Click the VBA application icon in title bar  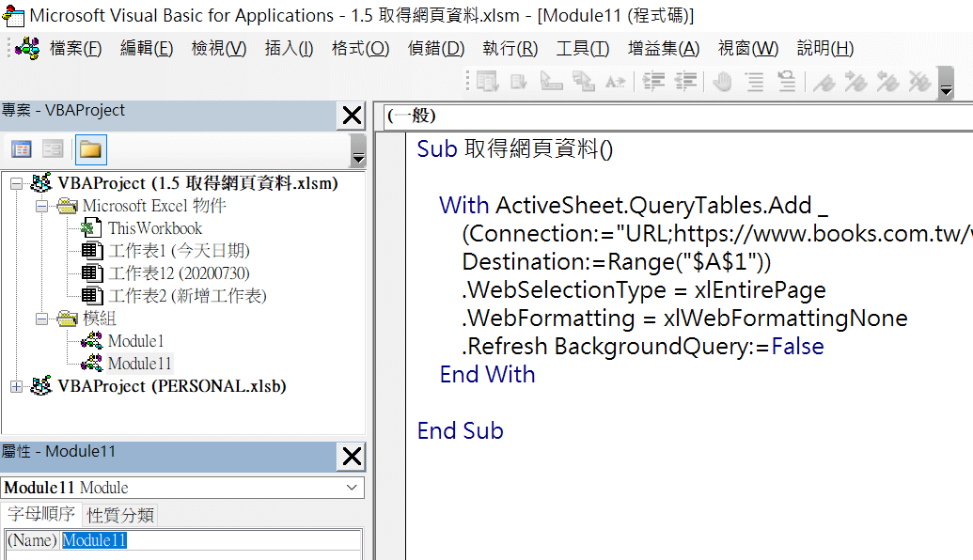tap(13, 16)
